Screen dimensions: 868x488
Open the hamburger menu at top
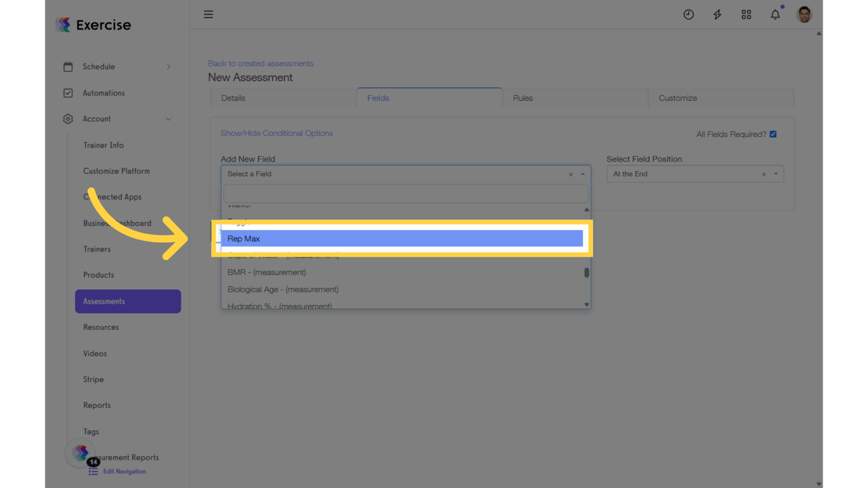coord(208,14)
